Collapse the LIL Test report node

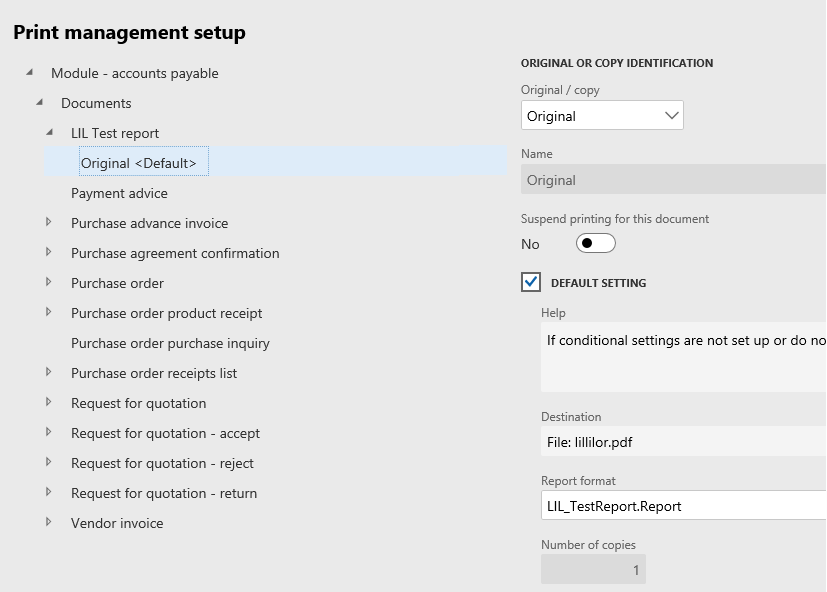pyautogui.click(x=49, y=132)
